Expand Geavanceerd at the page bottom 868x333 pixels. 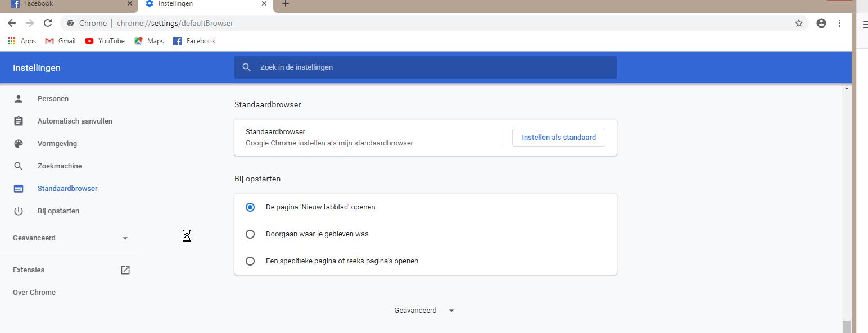tap(424, 311)
